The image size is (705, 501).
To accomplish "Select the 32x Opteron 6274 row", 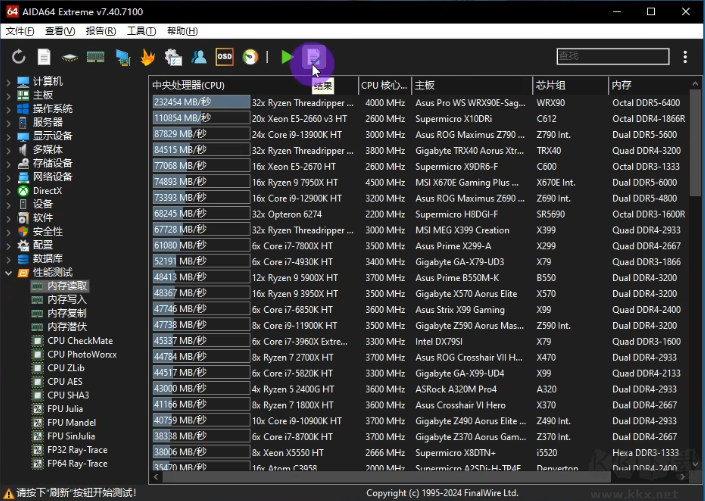I will tap(419, 214).
